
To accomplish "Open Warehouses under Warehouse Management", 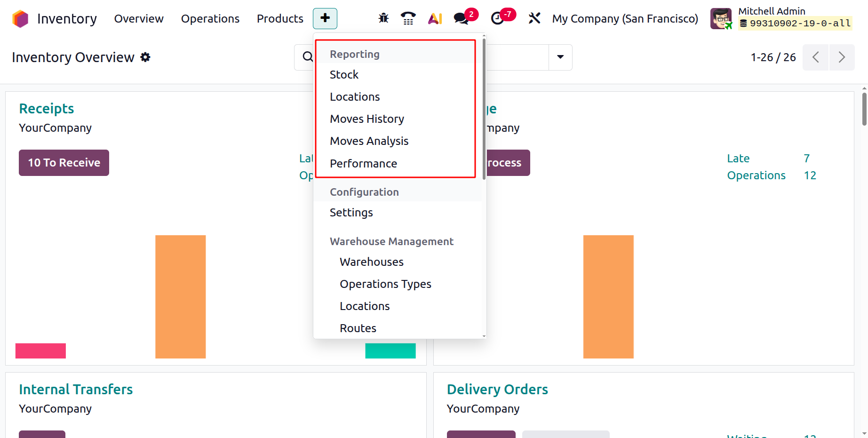I will [x=371, y=262].
